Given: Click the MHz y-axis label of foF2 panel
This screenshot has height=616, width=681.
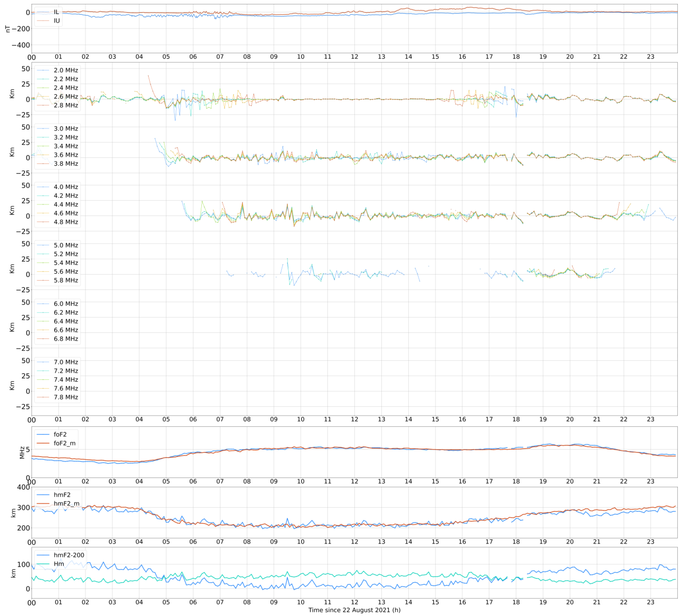Looking at the screenshot, I should [22, 453].
